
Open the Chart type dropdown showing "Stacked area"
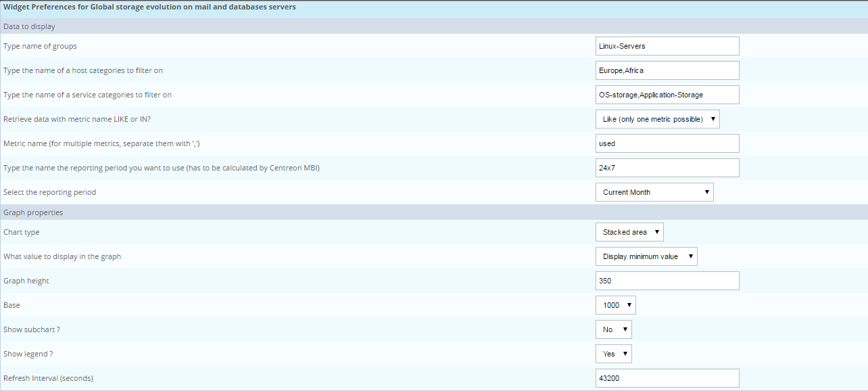coord(629,231)
